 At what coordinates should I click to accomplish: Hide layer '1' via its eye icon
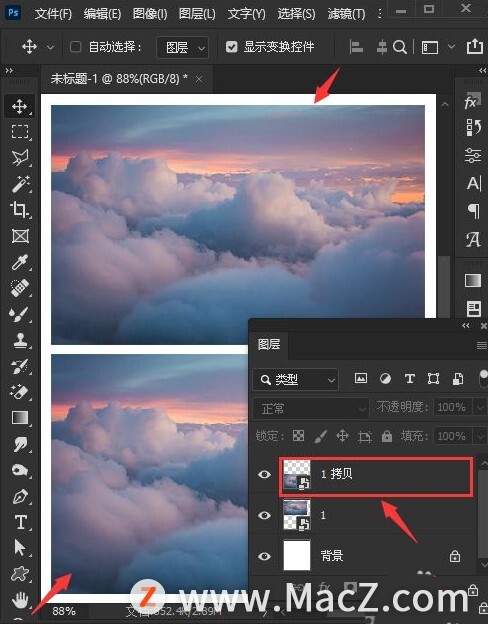(x=264, y=515)
